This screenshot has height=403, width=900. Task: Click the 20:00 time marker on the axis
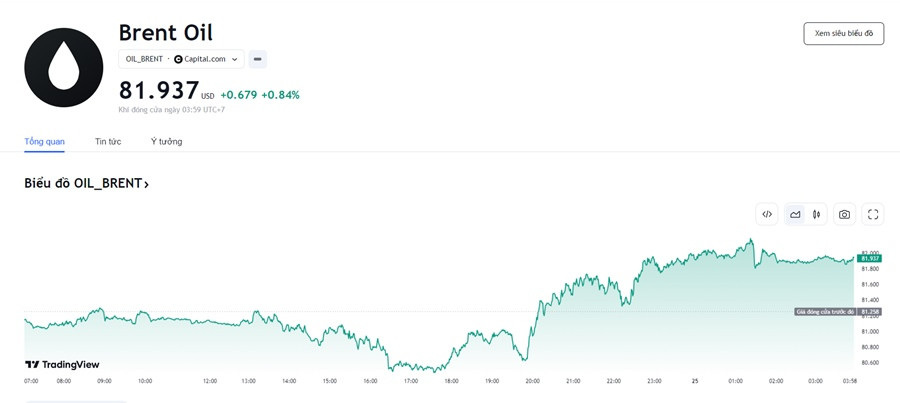[532, 381]
